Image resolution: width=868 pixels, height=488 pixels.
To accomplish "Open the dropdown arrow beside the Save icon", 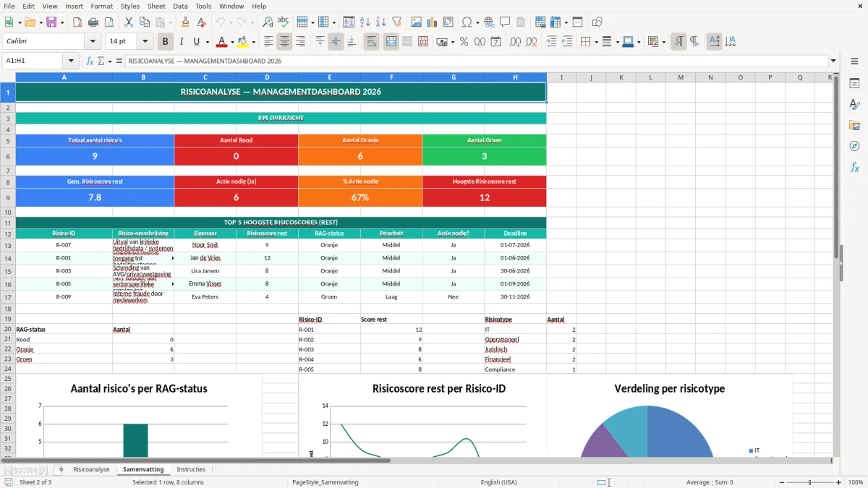I will click(62, 22).
